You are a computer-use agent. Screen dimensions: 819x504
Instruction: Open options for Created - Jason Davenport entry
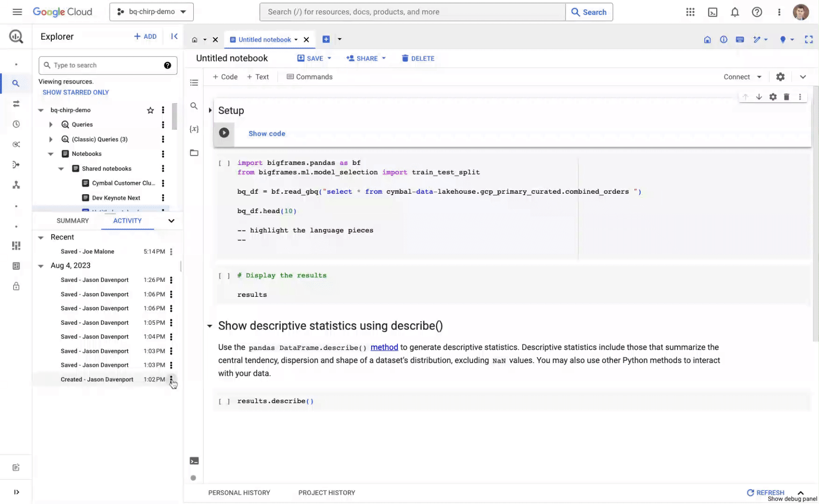pos(171,379)
